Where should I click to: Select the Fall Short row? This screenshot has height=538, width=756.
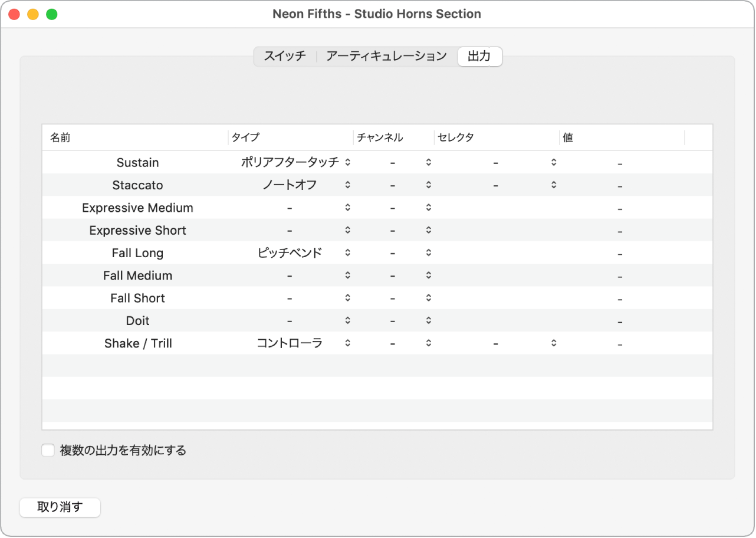137,298
